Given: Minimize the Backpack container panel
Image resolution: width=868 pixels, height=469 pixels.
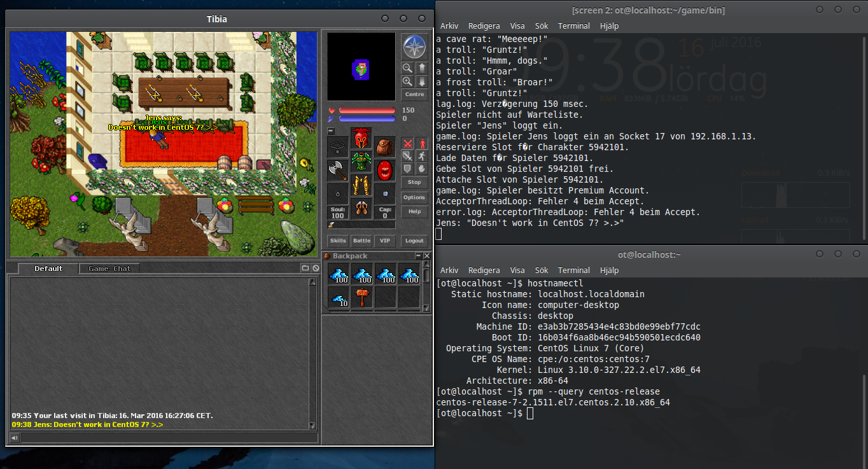Looking at the screenshot, I should [418, 256].
